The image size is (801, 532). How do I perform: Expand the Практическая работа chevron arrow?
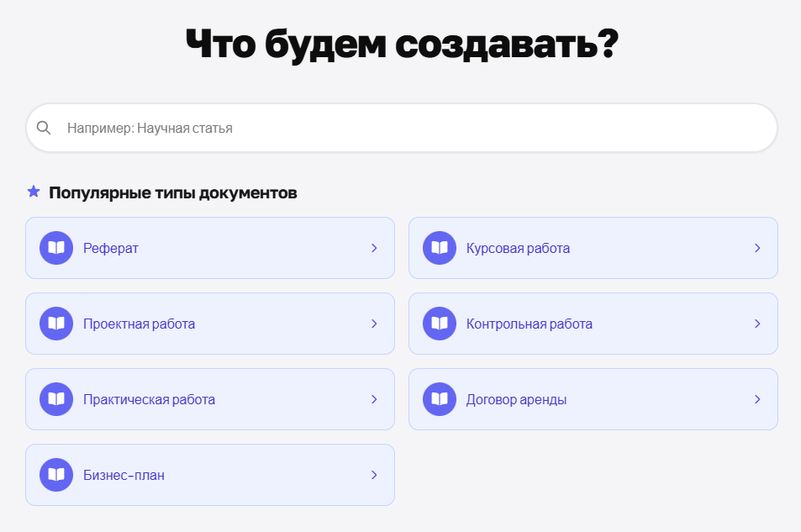pos(374,399)
